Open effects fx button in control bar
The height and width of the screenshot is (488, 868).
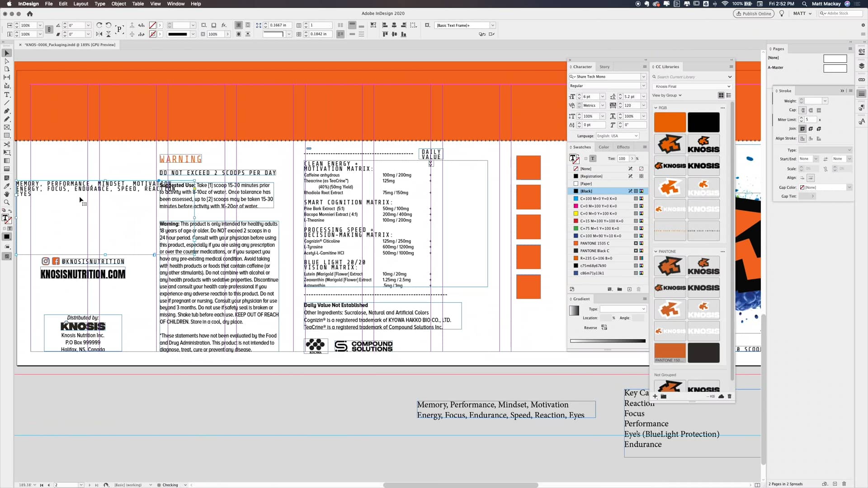pos(224,25)
